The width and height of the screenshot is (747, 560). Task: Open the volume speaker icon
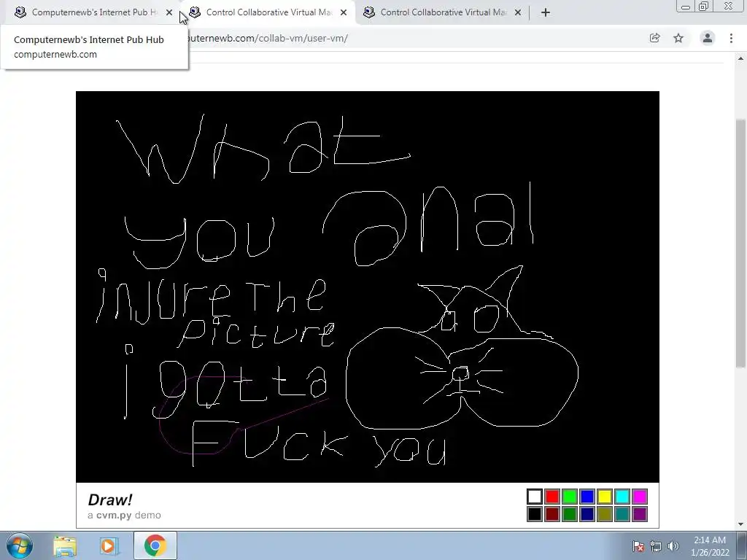[x=673, y=546]
